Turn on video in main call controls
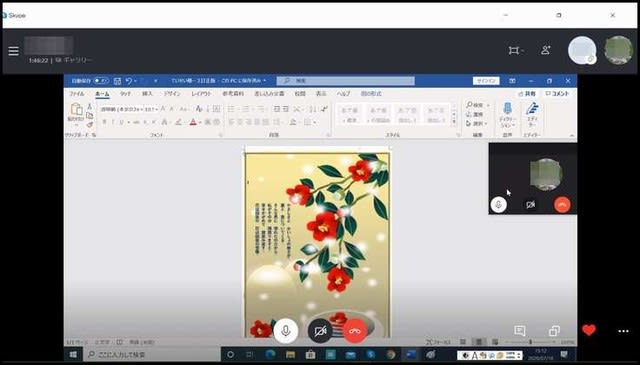The height and width of the screenshot is (365, 640). click(320, 331)
